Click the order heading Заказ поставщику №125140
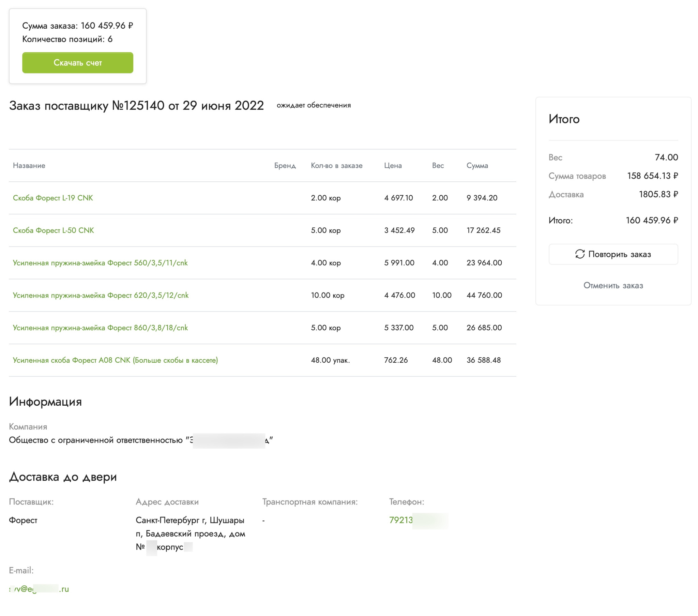 pyautogui.click(x=136, y=106)
